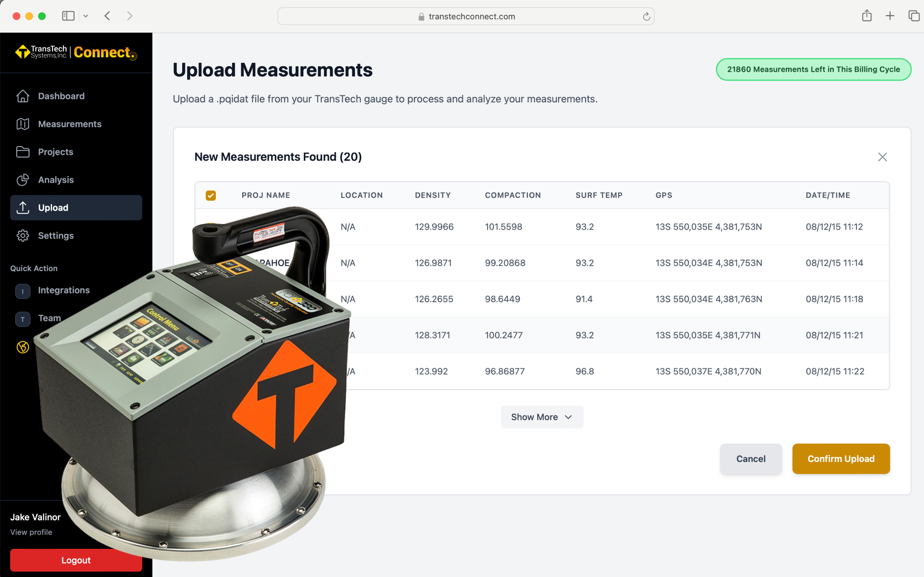
Task: Close the New Measurements Found panel
Action: pyautogui.click(x=882, y=157)
